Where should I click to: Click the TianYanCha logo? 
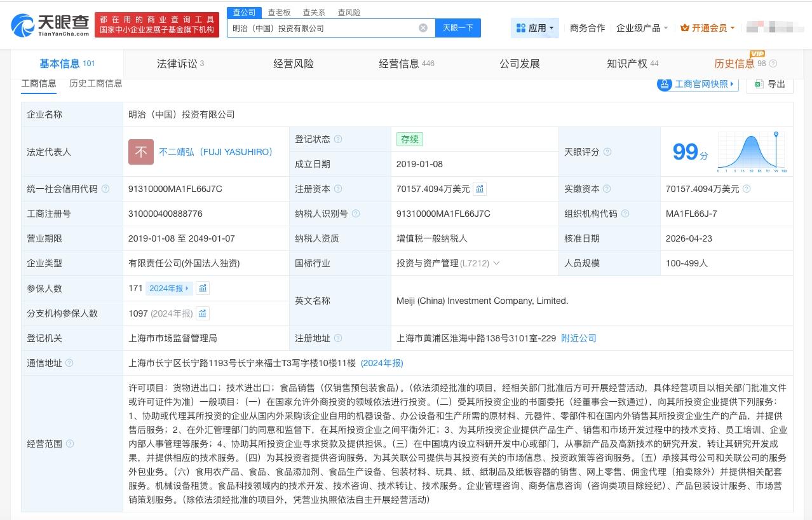coord(50,25)
